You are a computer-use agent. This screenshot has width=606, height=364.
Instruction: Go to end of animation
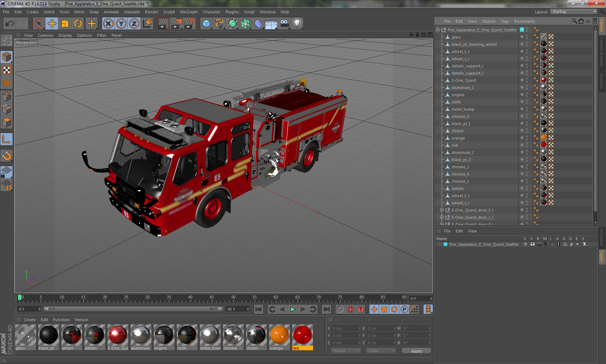[326, 309]
